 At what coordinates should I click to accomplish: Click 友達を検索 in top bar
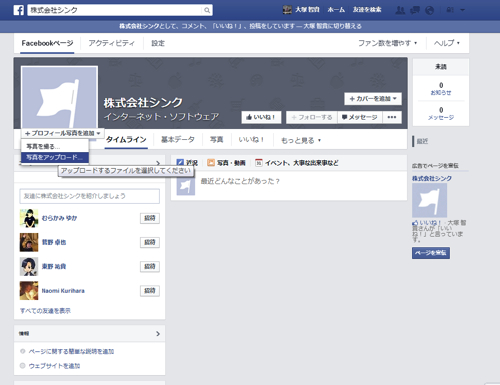pos(367,10)
